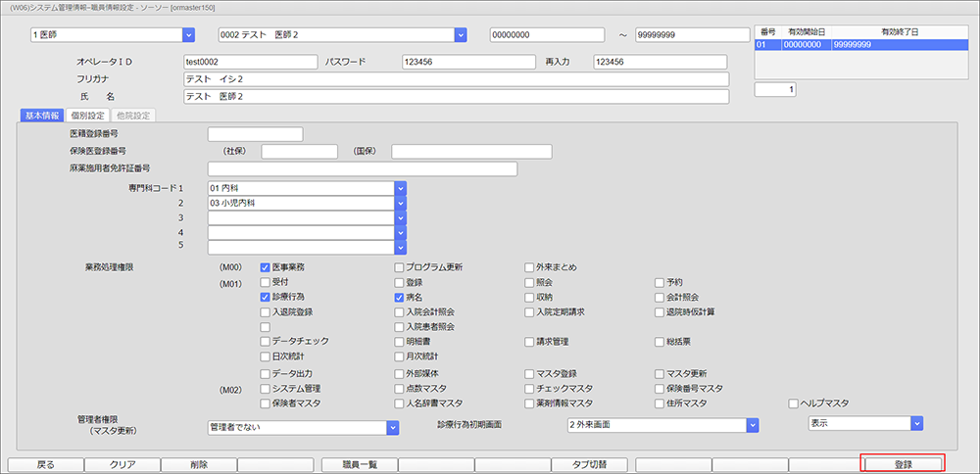Viewport: 980px width, 474px height.
Task: Focus the 麻薬施用者免許証番号 field
Action: point(363,169)
